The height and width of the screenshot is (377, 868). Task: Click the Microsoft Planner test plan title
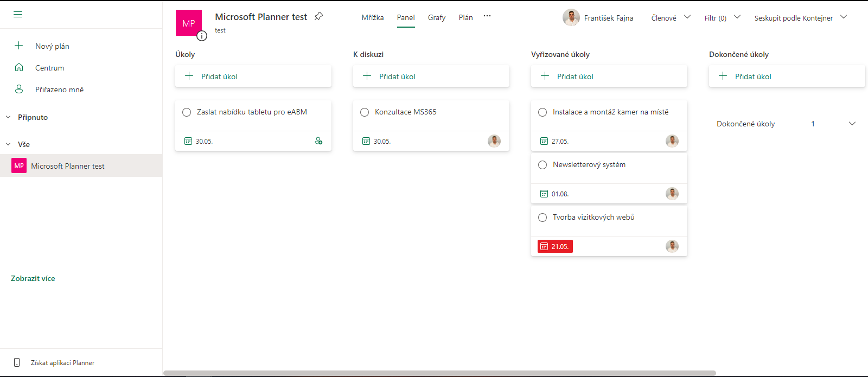point(261,17)
